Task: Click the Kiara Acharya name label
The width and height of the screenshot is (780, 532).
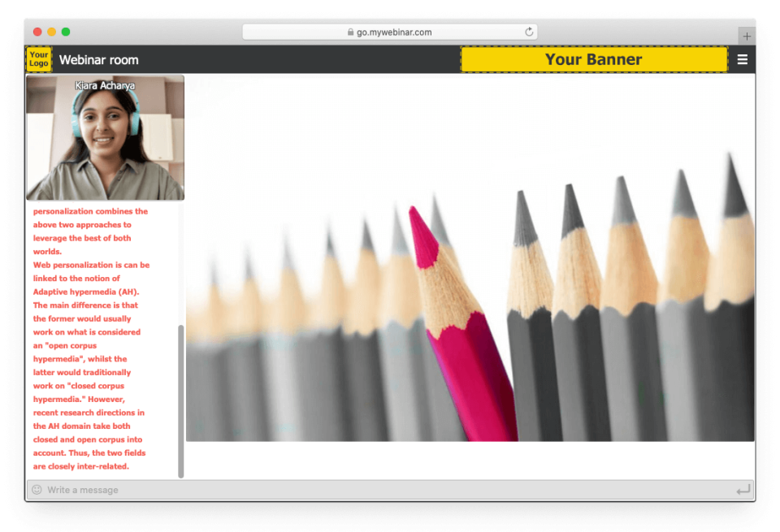Action: pyautogui.click(x=105, y=85)
